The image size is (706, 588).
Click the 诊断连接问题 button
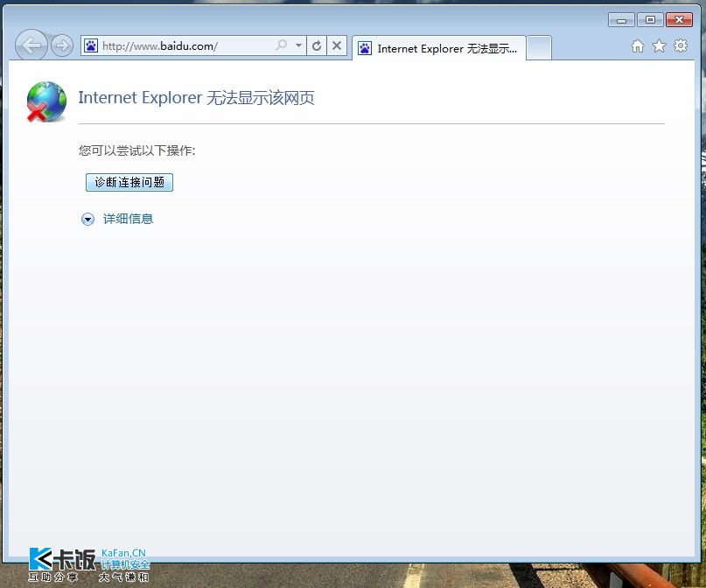tap(129, 182)
